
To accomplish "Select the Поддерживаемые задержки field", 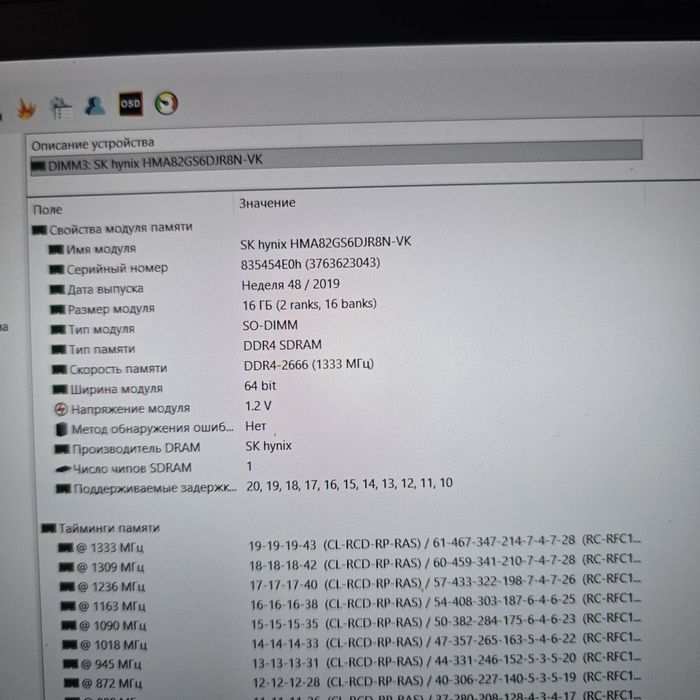I will 146,488.
